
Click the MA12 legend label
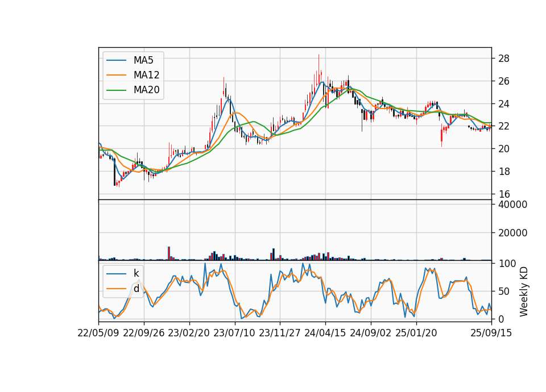coord(146,75)
